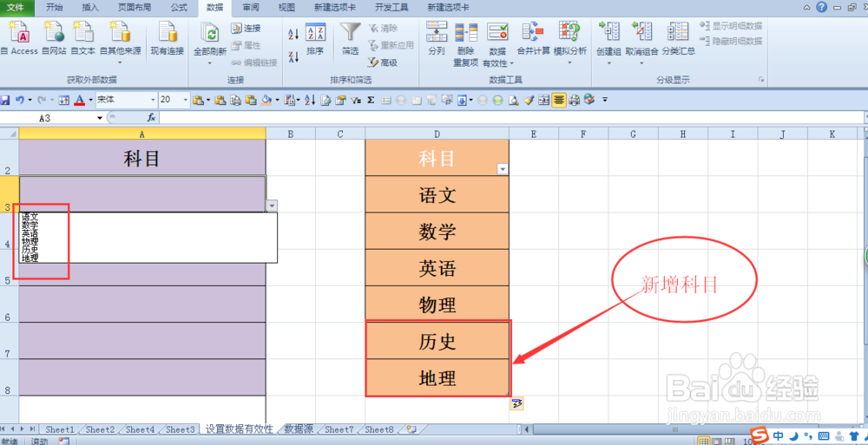Viewport: 868px width, 445px height.
Task: Click the red font color button
Action: pyautogui.click(x=80, y=100)
